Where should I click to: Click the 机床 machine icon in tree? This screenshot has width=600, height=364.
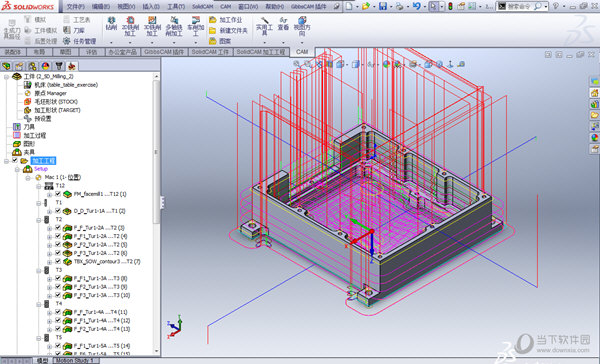pyautogui.click(x=28, y=85)
